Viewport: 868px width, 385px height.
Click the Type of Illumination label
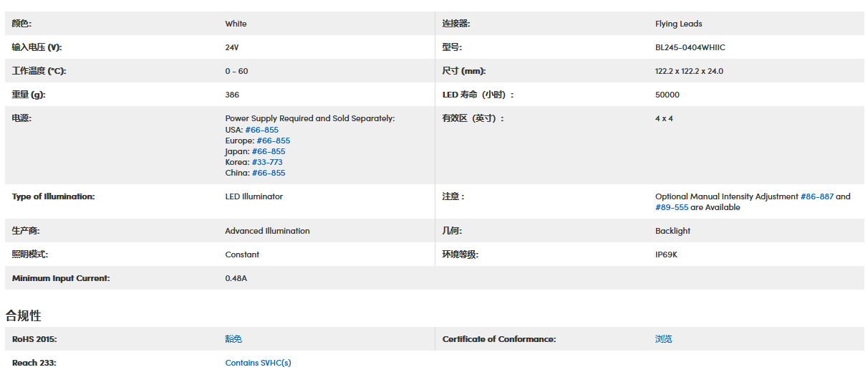53,196
